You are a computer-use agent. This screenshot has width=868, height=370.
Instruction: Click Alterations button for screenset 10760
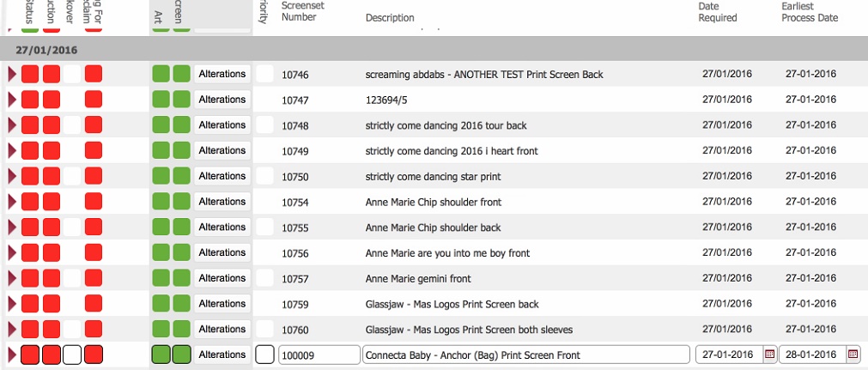(x=222, y=330)
